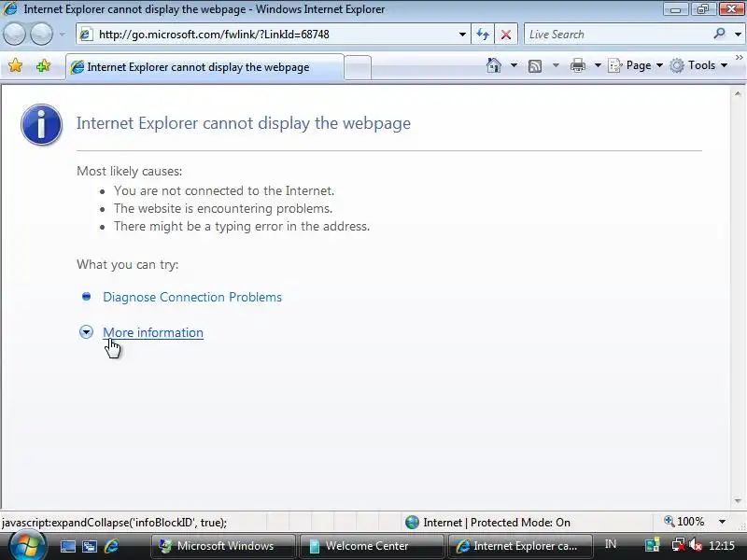The width and height of the screenshot is (747, 560).
Task: Open the Favorites Center star
Action: pos(15,65)
